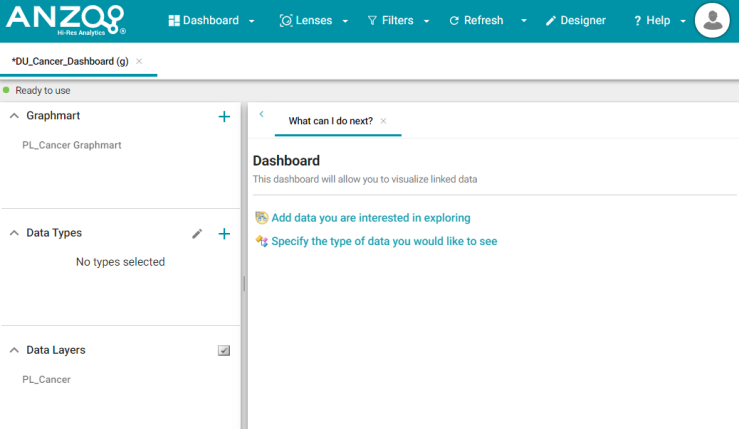Collapse the side panel with the left chevron

point(261,115)
